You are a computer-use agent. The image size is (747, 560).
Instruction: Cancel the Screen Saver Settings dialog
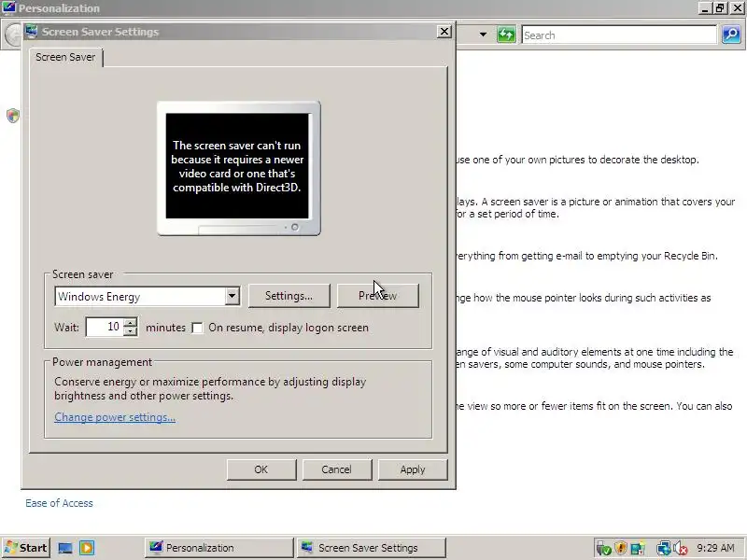[x=336, y=469]
